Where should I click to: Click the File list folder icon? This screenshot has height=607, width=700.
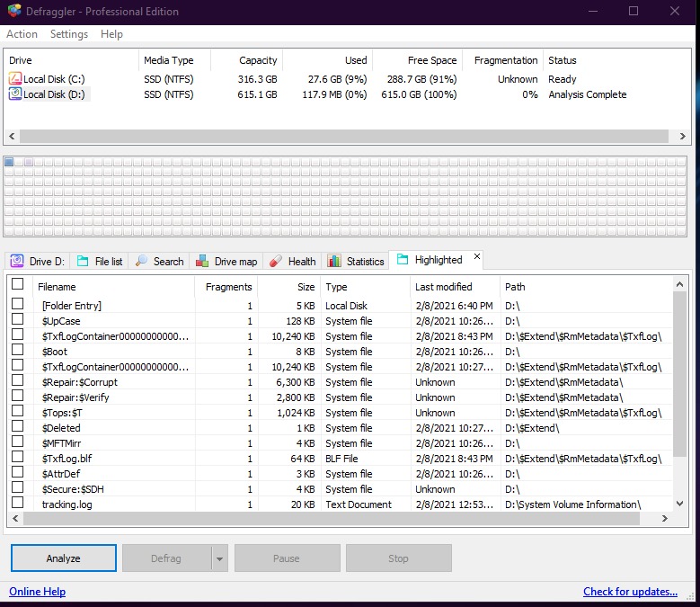click(x=83, y=261)
